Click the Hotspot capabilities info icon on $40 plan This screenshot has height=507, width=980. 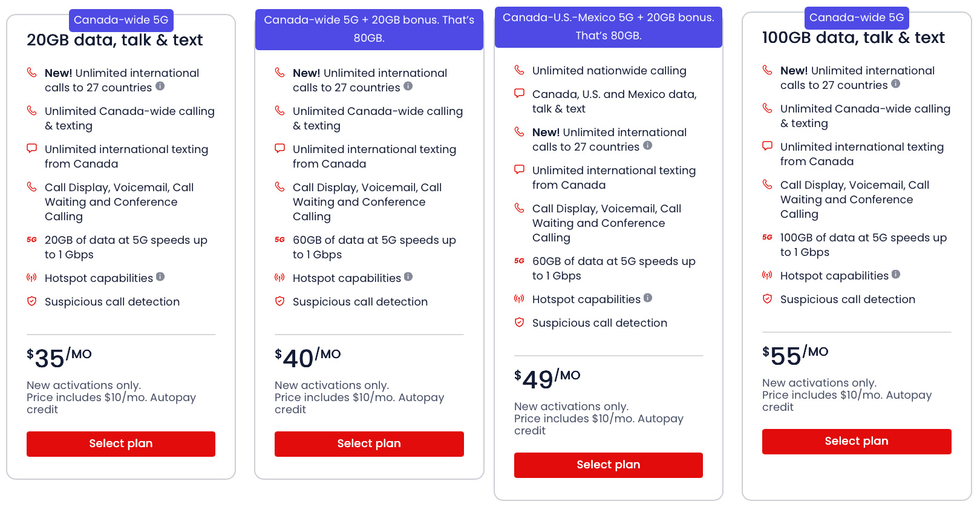point(409,276)
